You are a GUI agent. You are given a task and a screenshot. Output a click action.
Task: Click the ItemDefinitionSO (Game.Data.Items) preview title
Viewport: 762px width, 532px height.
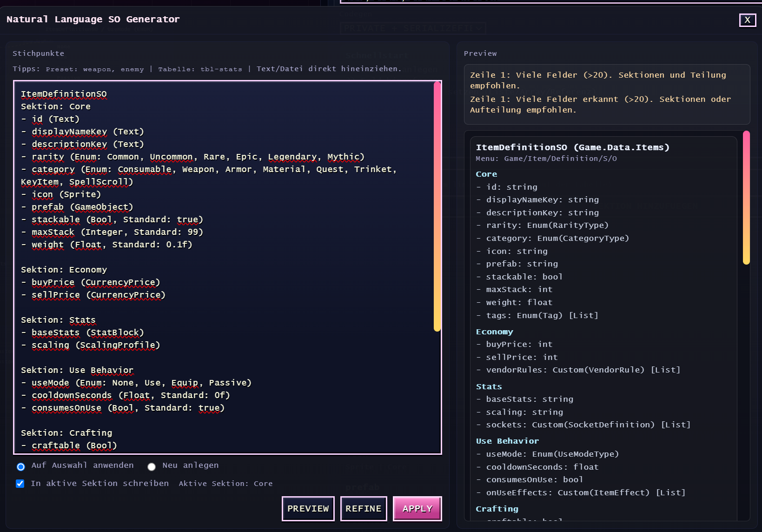pyautogui.click(x=572, y=147)
